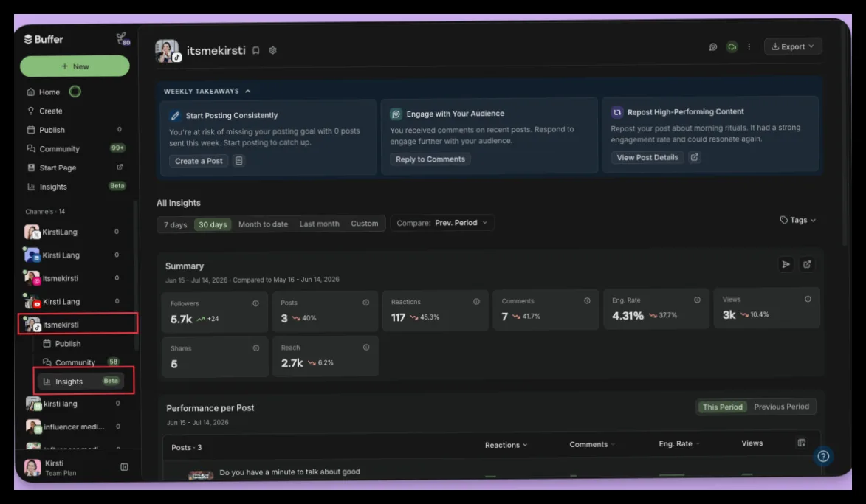
Task: Show info for the Reach metric
Action: click(x=366, y=348)
